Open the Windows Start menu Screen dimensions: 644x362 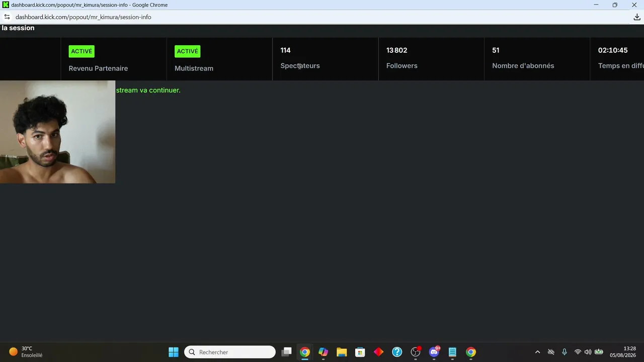[x=174, y=352]
